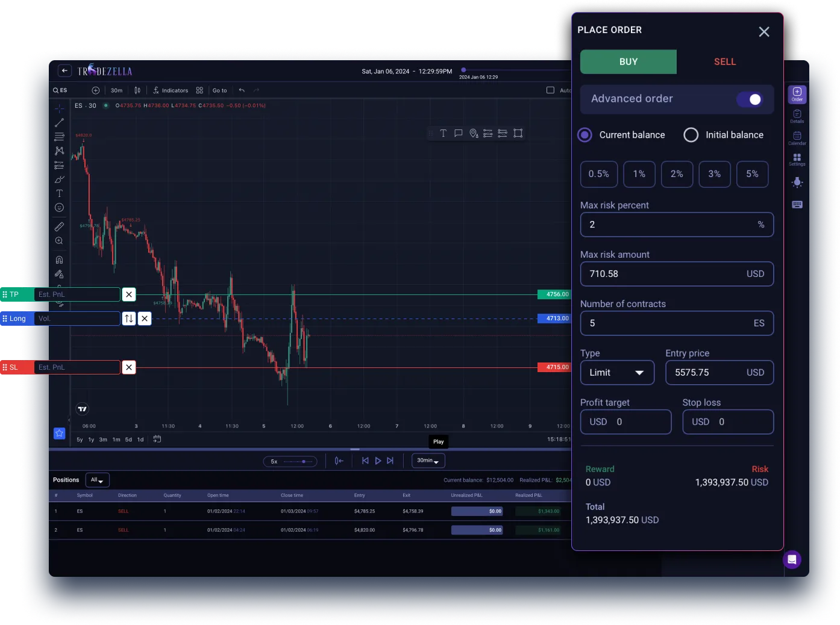Pick the rectangle shape in floating toolbar
The width and height of the screenshot is (840, 625).
pyautogui.click(x=518, y=133)
